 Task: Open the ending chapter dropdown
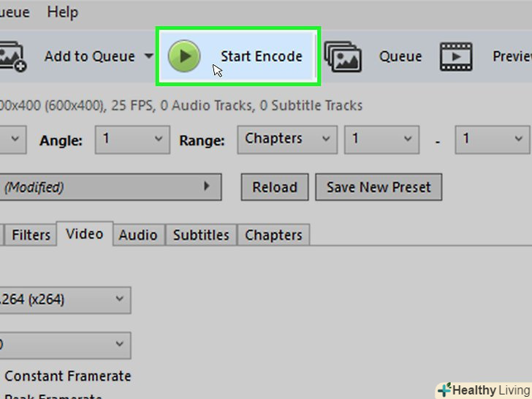tap(492, 140)
